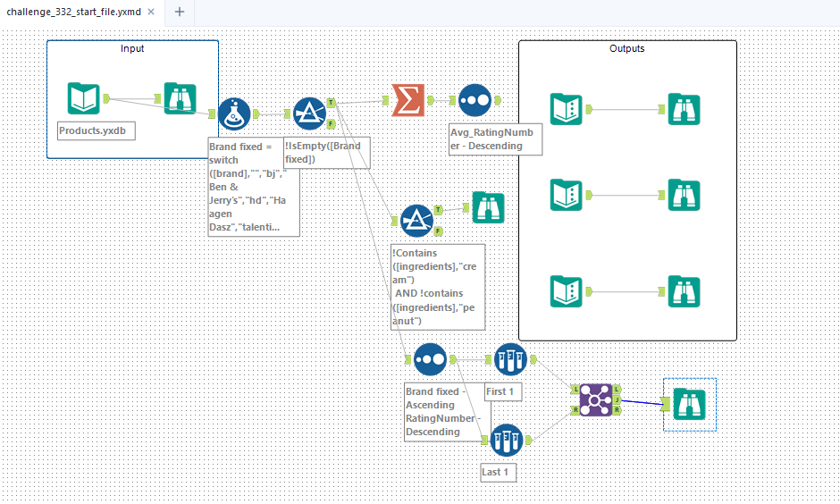Select the Formula tool with Brand fixed expression
This screenshot has width=840, height=504.
pyautogui.click(x=234, y=113)
